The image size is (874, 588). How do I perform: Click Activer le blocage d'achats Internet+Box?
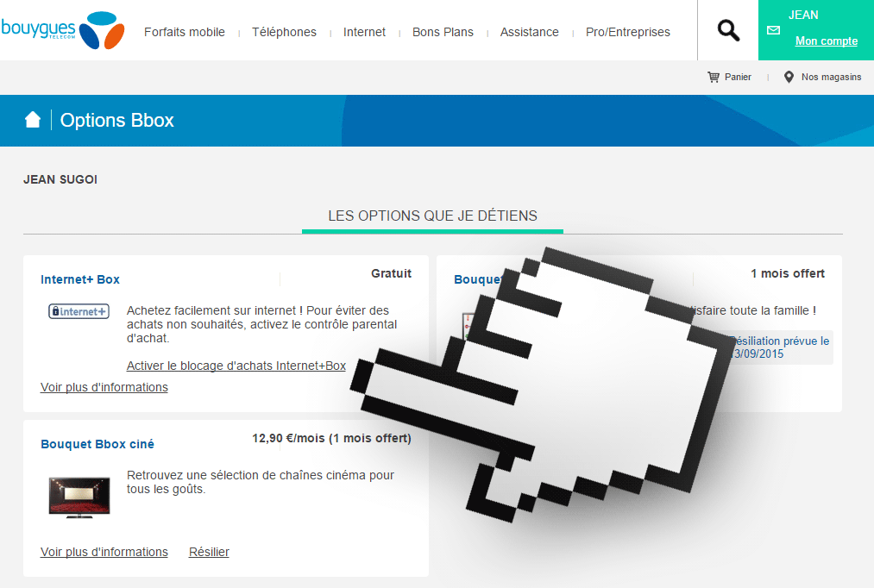pos(236,366)
